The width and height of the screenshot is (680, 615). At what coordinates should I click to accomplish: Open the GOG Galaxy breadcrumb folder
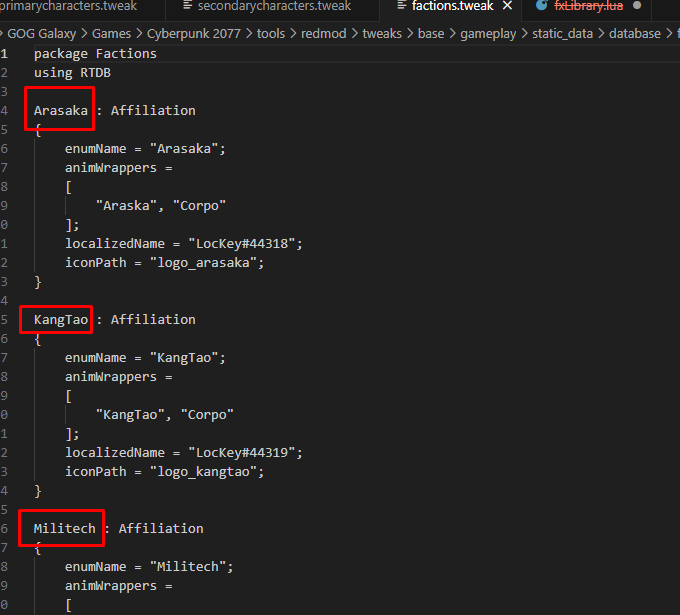click(x=41, y=33)
